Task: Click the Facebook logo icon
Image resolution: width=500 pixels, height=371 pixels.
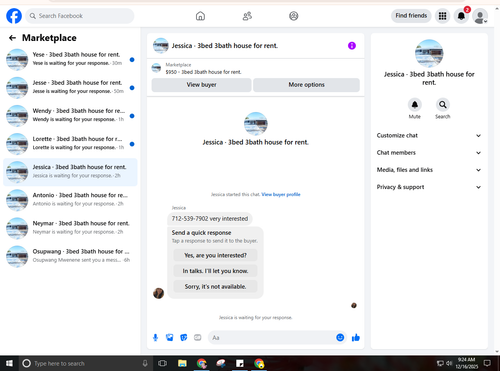Action: 14,16
